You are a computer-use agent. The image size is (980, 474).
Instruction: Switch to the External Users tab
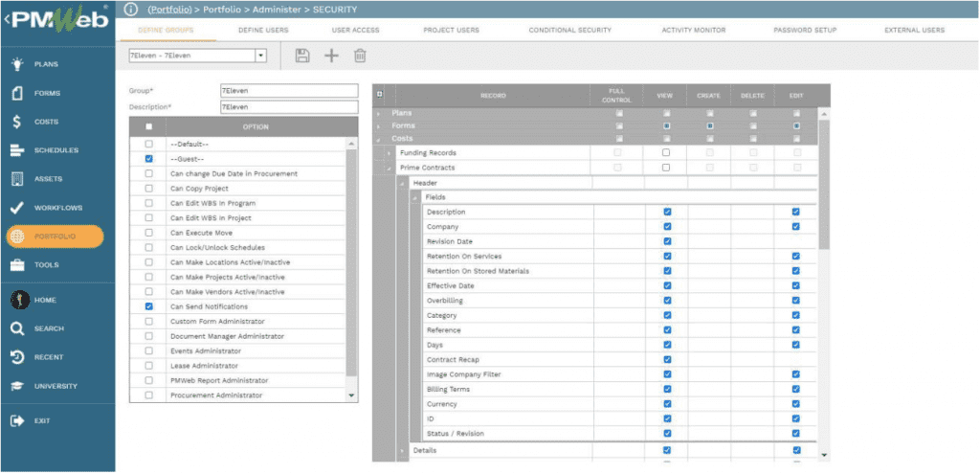click(914, 30)
